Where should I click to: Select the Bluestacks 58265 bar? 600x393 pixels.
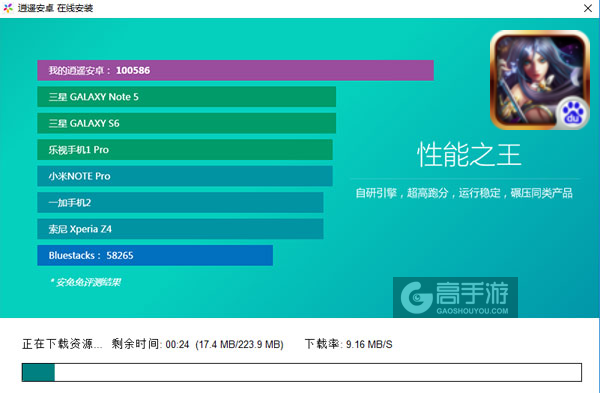pos(155,255)
